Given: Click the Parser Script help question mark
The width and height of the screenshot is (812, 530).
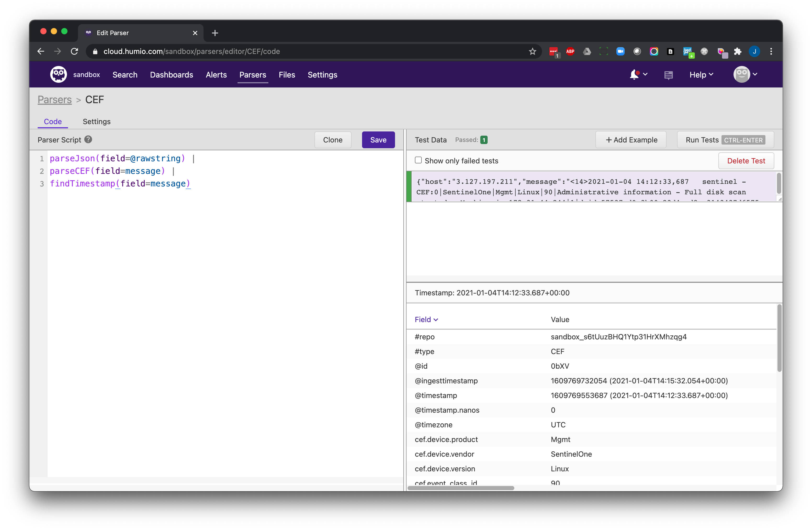Looking at the screenshot, I should (88, 139).
